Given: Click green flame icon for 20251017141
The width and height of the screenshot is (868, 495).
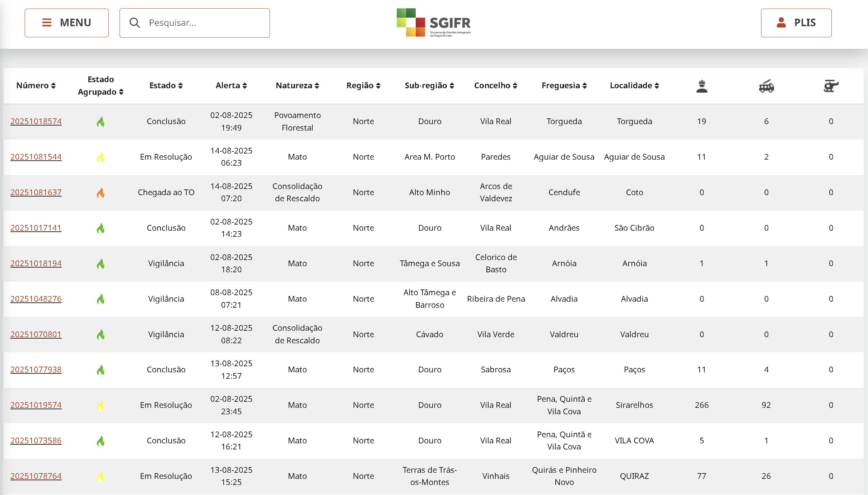Looking at the screenshot, I should click(x=101, y=228).
